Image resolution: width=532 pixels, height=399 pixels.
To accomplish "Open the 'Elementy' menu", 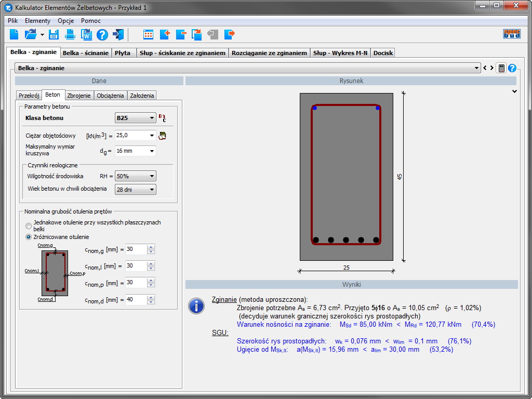I will [37, 21].
